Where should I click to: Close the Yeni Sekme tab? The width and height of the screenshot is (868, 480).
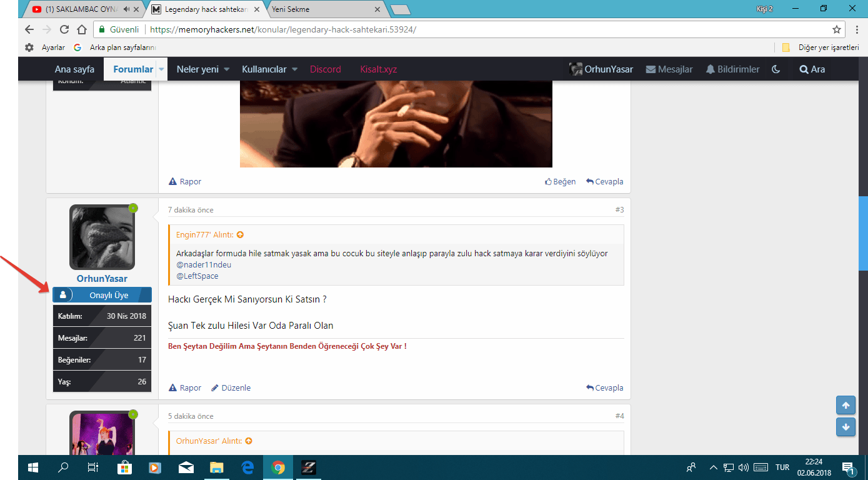377,9
